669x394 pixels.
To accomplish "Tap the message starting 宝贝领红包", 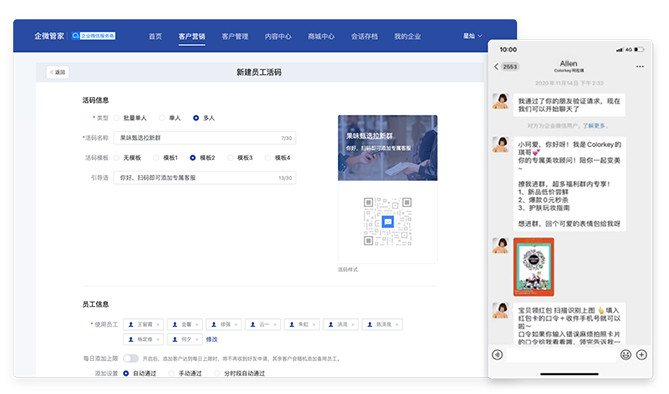I will coord(569,324).
